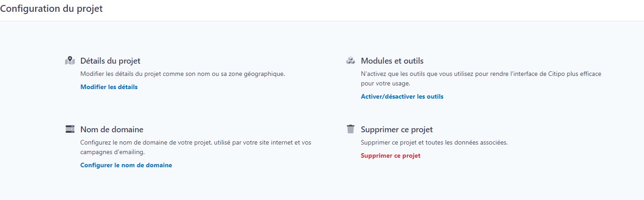This screenshot has height=200, width=644.
Task: Click the Nom de domaine heading
Action: (x=112, y=129)
